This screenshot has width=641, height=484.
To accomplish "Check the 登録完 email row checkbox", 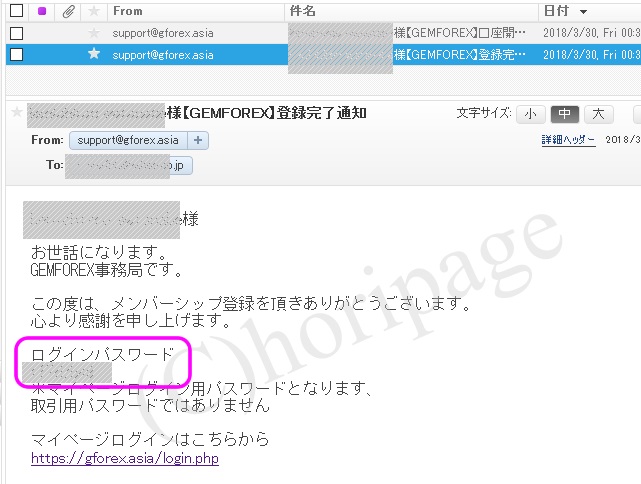I will pyautogui.click(x=16, y=54).
